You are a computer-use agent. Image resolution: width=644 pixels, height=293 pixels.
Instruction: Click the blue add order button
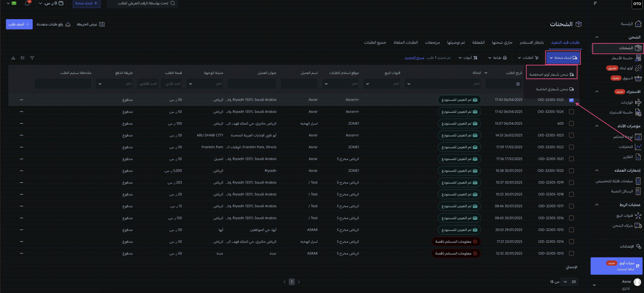19,24
